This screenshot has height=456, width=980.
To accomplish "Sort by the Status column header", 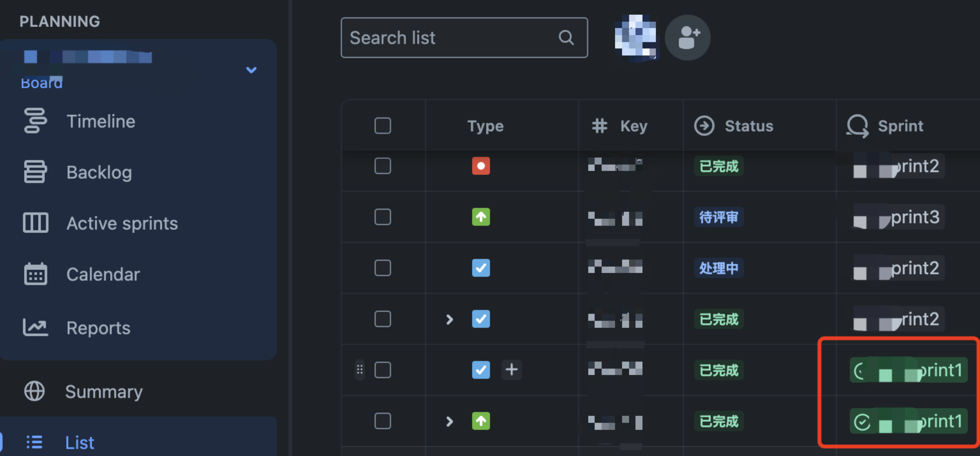I will (x=733, y=126).
